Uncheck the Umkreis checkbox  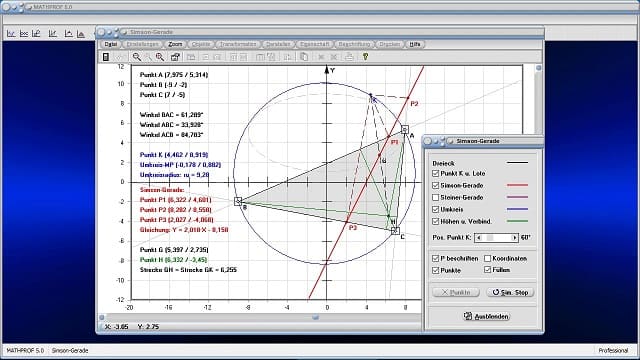click(436, 209)
